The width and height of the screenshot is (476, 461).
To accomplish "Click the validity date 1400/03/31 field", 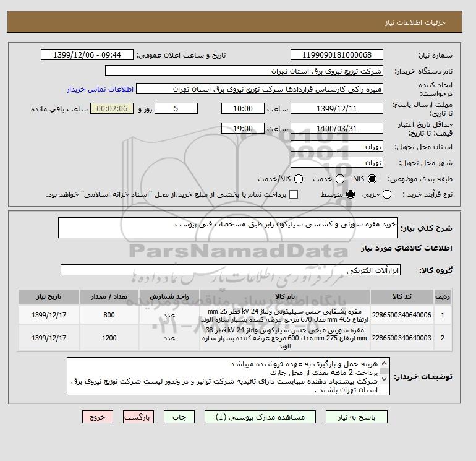I will click(x=337, y=128).
